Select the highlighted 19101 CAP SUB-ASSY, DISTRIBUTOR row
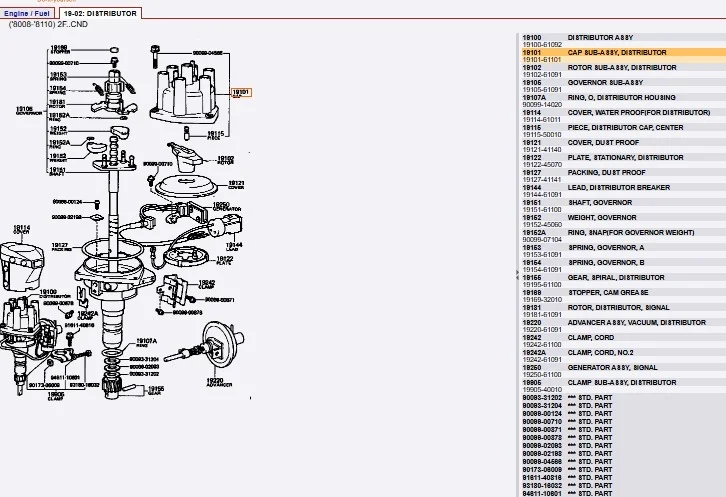726x497 pixels. [x=623, y=56]
